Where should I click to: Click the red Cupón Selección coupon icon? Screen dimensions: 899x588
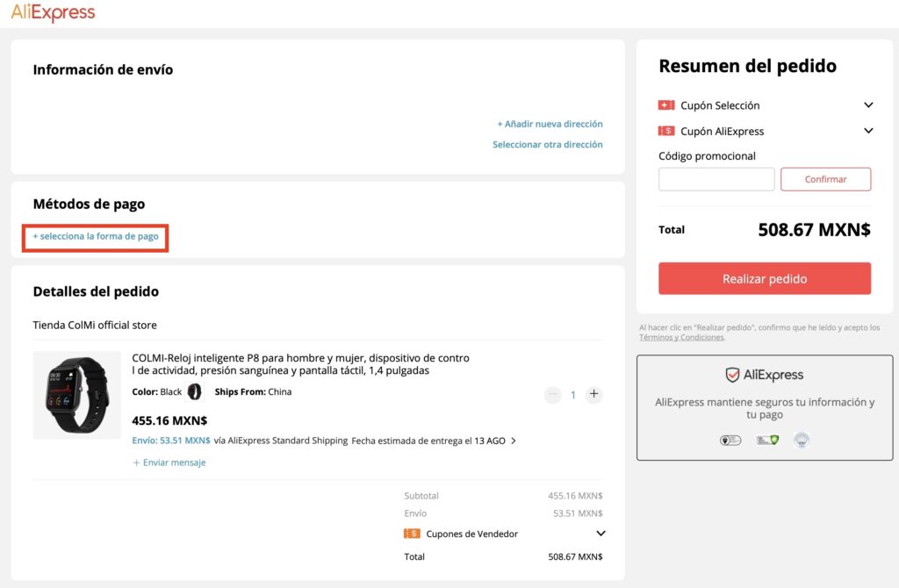coord(665,105)
